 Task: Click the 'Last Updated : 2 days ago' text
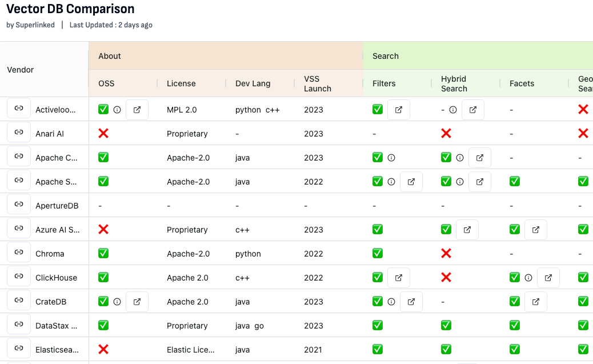tap(111, 25)
